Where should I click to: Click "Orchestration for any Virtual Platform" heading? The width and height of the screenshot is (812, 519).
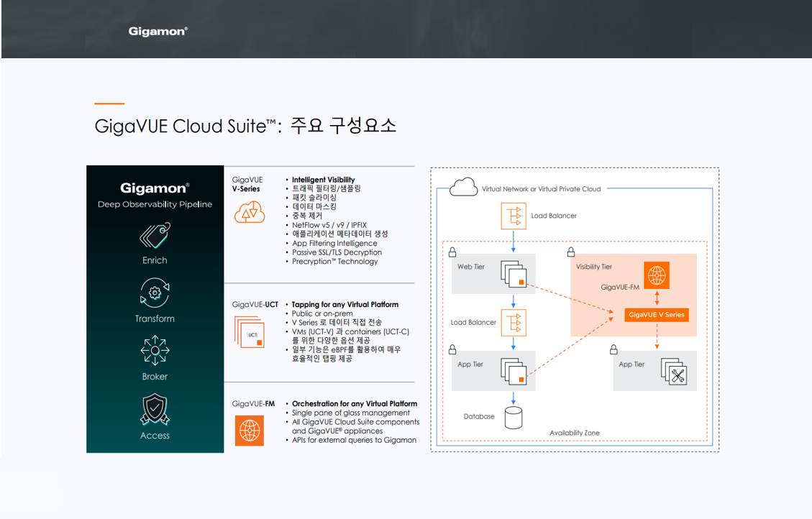click(354, 403)
